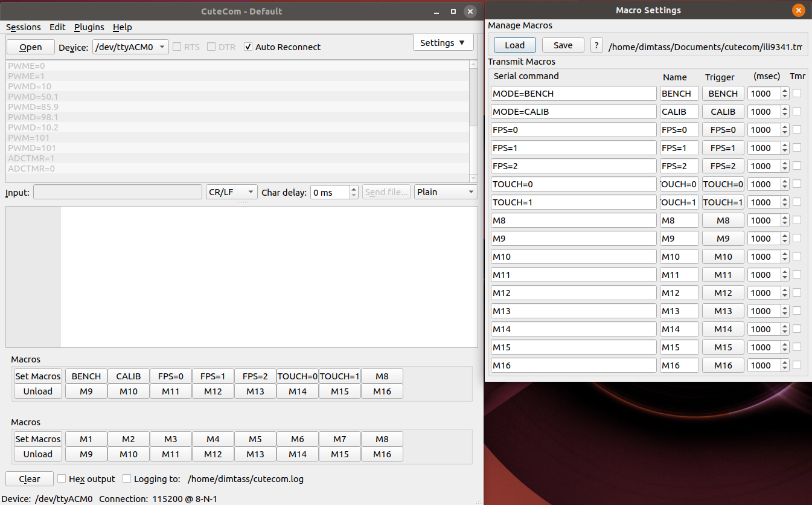Image resolution: width=812 pixels, height=505 pixels.
Task: Trigger the TOUCH=1 macro in settings
Action: click(x=723, y=202)
